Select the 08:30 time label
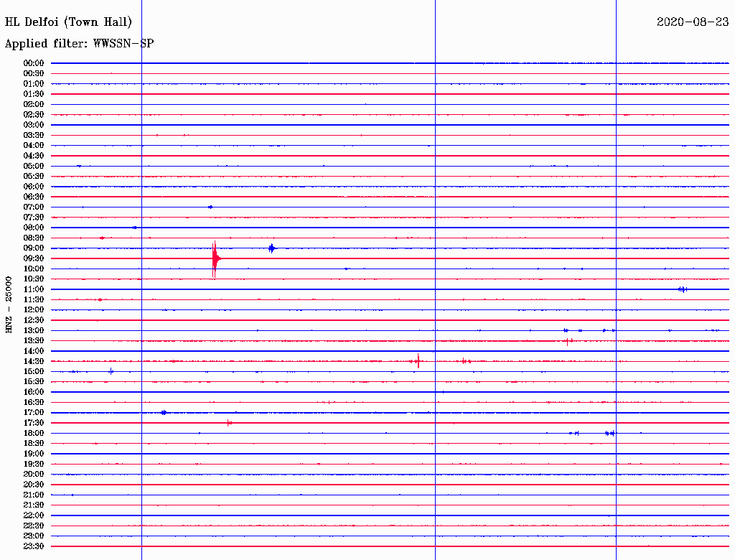735x560 pixels. click(x=34, y=238)
